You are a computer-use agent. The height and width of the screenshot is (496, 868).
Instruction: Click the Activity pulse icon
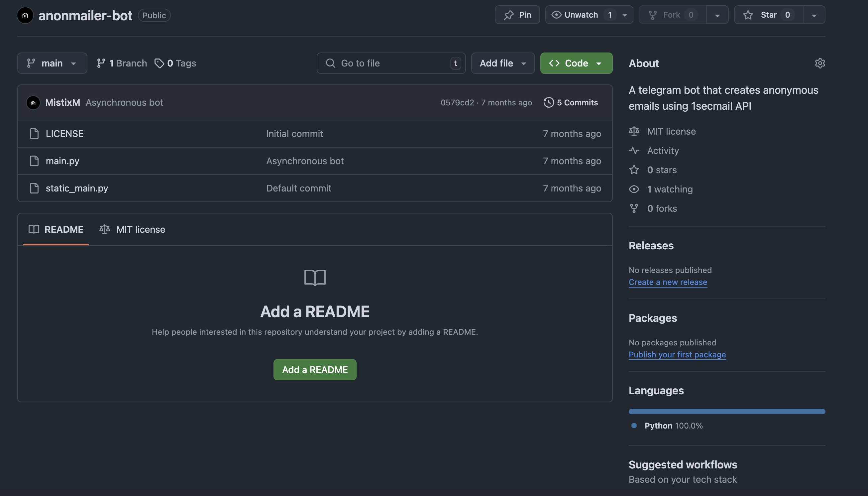[x=634, y=151]
